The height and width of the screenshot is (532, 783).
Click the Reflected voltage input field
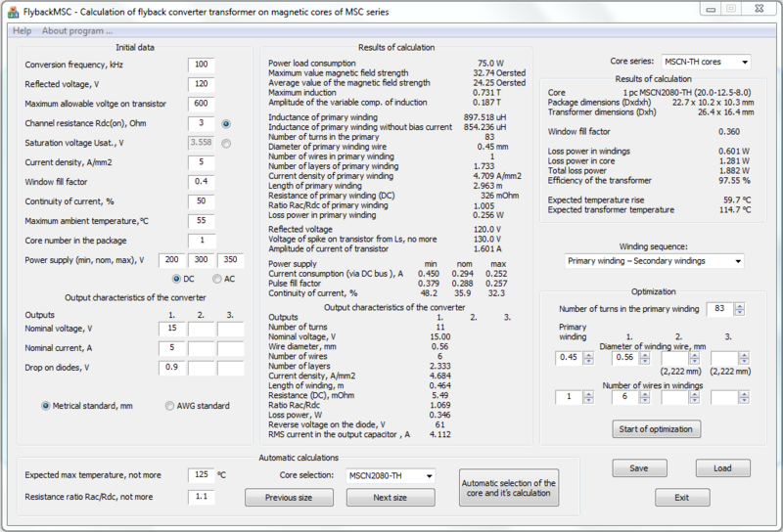pos(202,84)
